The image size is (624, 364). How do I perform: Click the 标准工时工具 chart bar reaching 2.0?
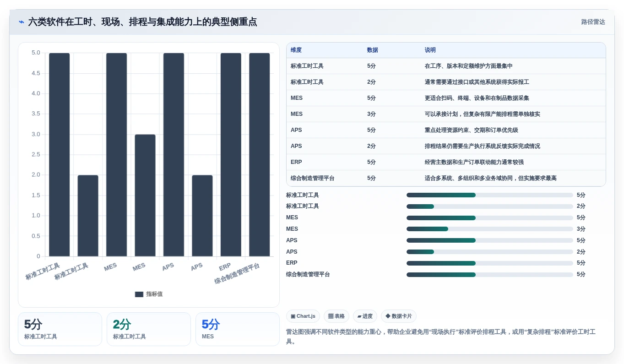point(88,216)
